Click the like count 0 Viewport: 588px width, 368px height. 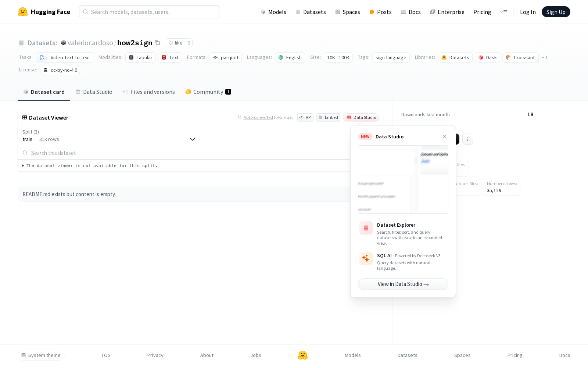[x=189, y=43]
